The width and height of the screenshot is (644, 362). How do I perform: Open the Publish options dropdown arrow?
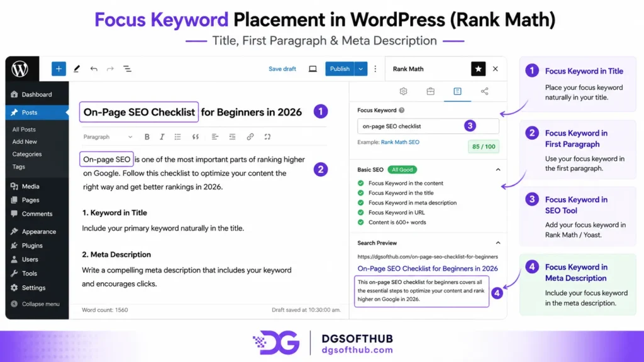tap(360, 69)
